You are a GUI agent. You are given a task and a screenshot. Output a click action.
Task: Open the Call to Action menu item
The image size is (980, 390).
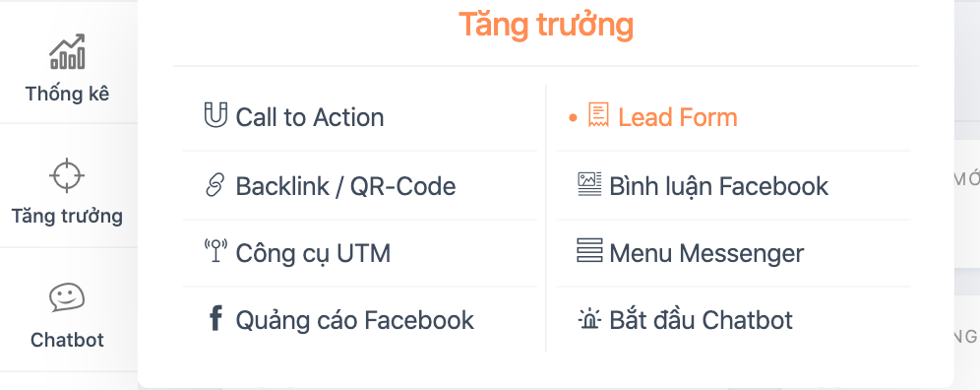309,117
